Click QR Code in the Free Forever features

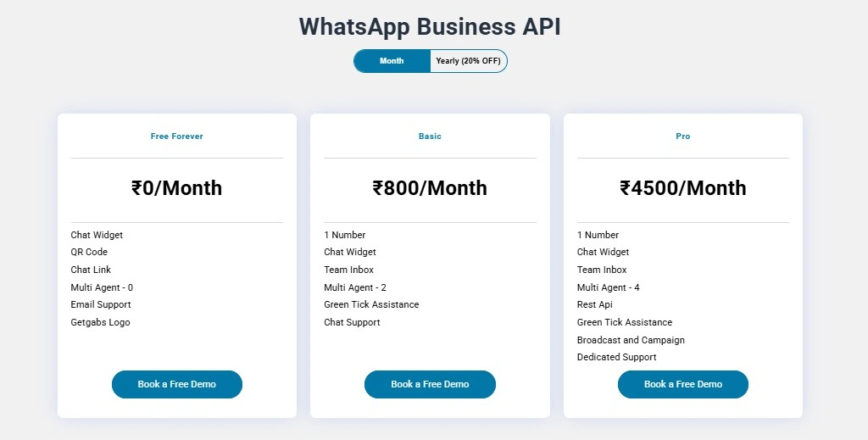(x=89, y=252)
